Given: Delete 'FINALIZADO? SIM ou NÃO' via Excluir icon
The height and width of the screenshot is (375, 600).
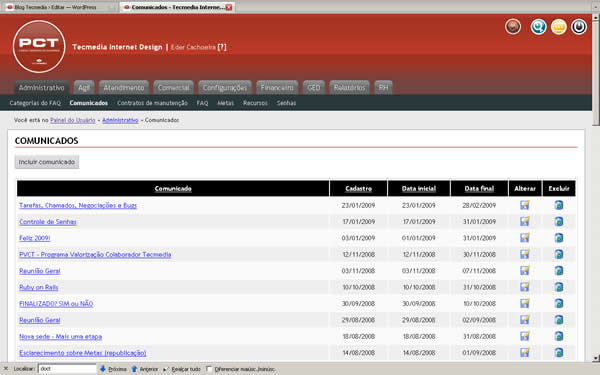Looking at the screenshot, I should click(559, 303).
